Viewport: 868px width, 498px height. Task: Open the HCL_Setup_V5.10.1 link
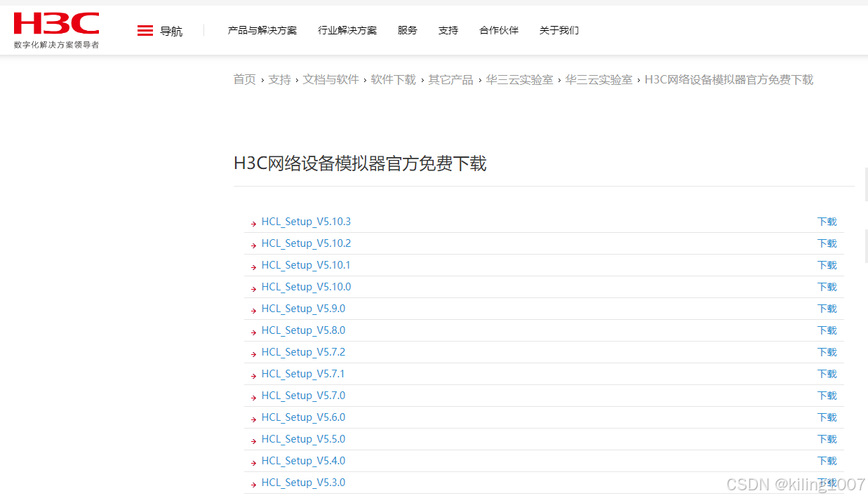pyautogui.click(x=306, y=265)
